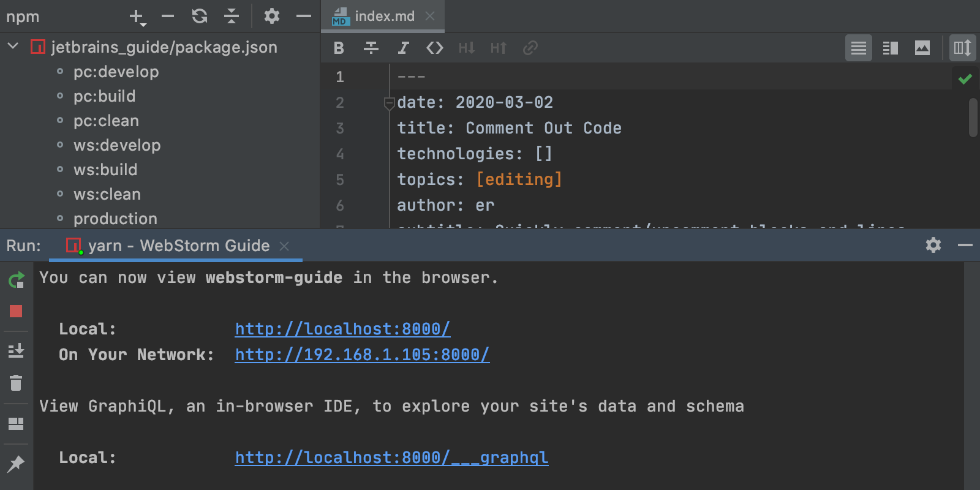Stop the running yarn process
The height and width of the screenshot is (490, 980).
16,311
